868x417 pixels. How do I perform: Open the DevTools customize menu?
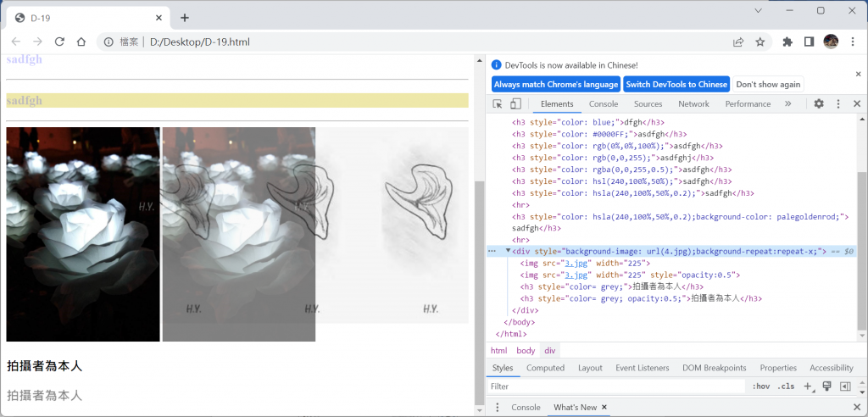838,104
